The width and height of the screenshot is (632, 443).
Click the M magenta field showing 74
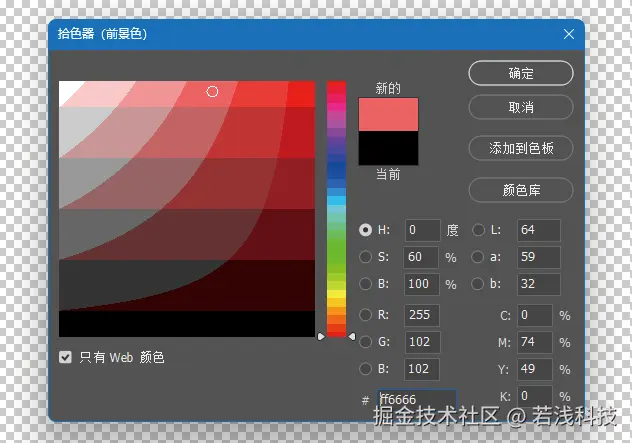535,342
